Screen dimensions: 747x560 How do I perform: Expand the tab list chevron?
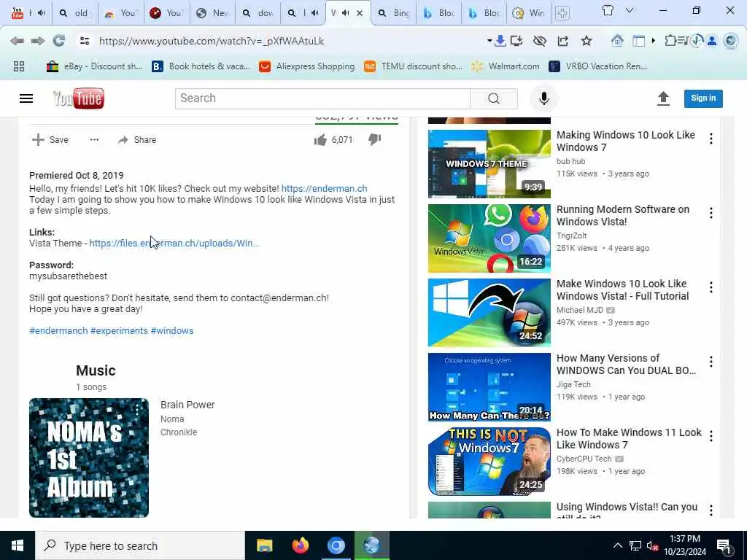click(630, 10)
